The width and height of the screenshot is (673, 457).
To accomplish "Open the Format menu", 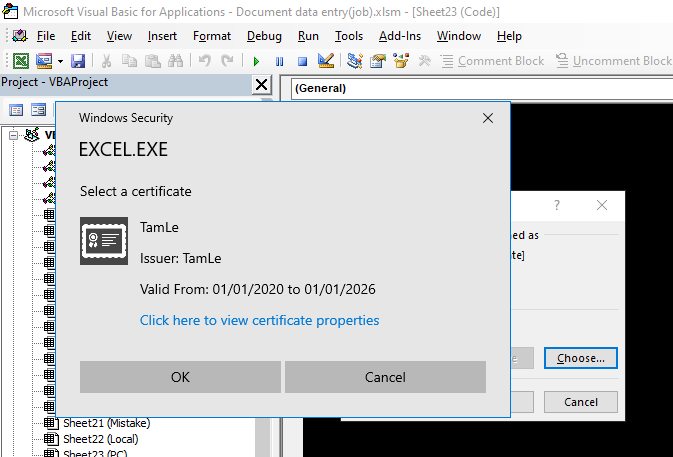I will (212, 36).
